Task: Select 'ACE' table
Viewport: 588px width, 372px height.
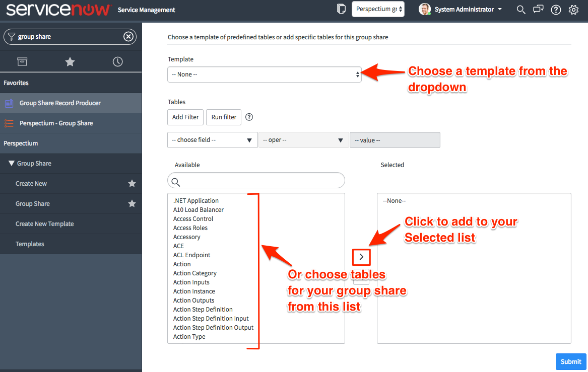Action: 178,246
